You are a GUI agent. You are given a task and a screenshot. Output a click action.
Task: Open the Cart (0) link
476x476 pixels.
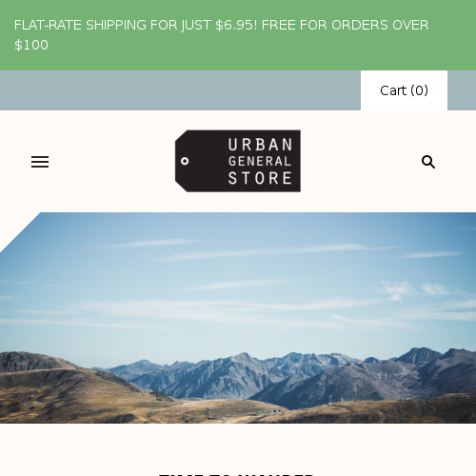(x=404, y=90)
